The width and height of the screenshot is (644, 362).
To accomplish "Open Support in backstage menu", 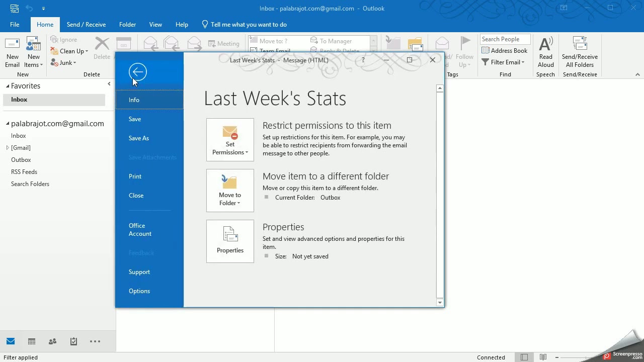I will point(149,271).
